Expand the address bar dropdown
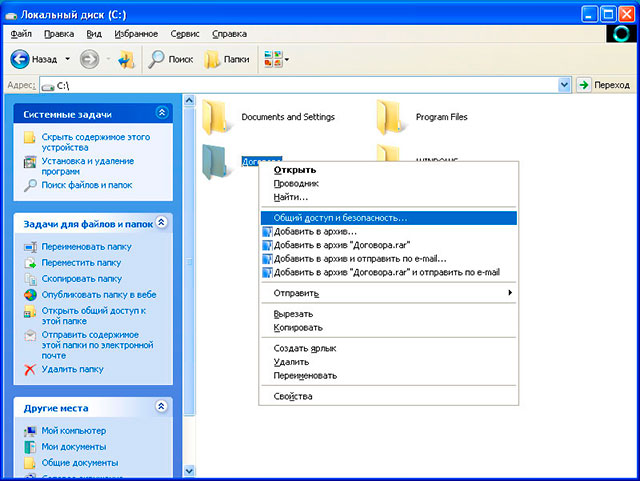This screenshot has height=481, width=640. [564, 85]
